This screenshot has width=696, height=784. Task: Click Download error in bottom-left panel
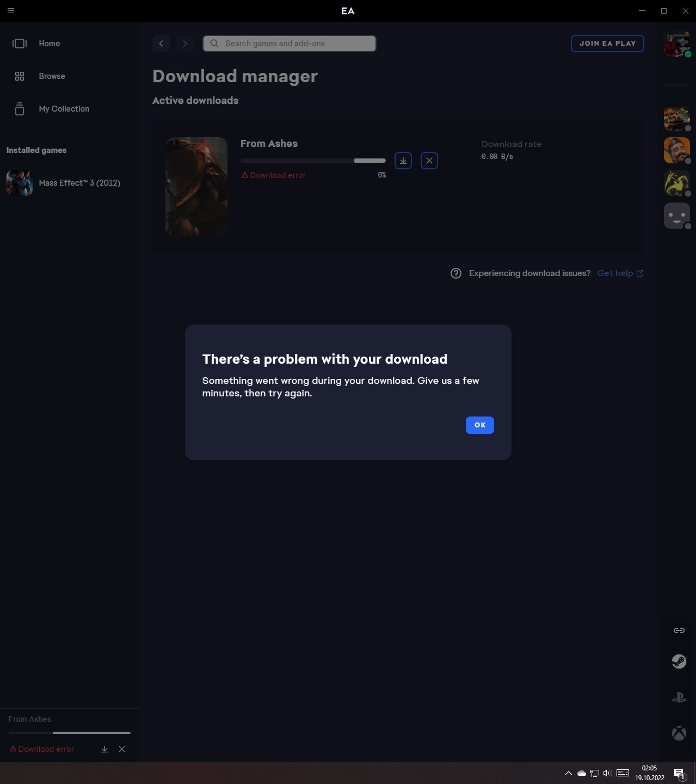coord(42,749)
